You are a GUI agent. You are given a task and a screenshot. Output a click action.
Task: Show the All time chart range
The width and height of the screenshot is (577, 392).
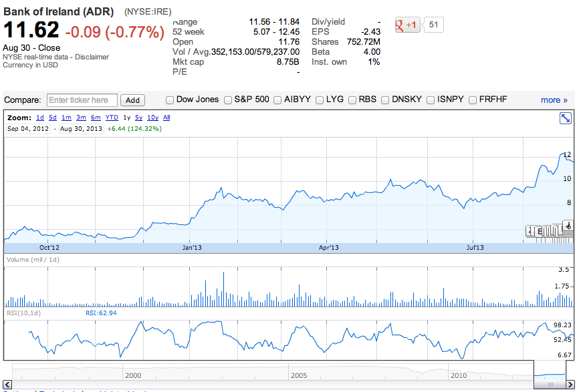[x=166, y=118]
